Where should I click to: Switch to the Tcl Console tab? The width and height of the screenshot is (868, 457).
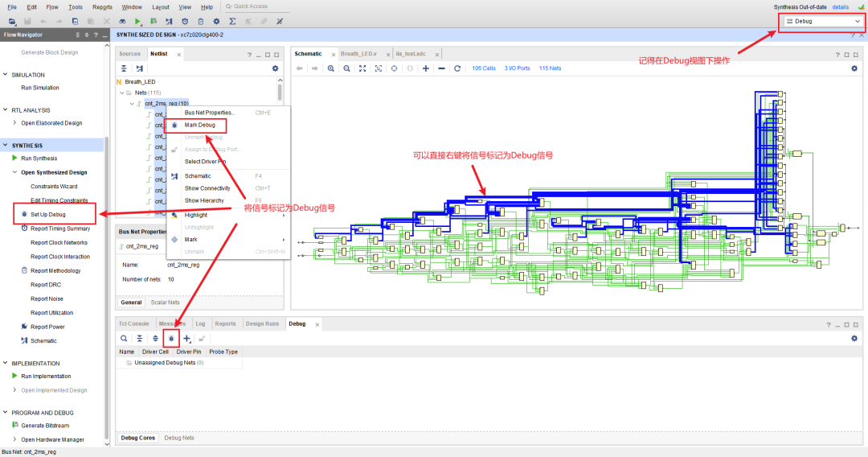click(134, 323)
